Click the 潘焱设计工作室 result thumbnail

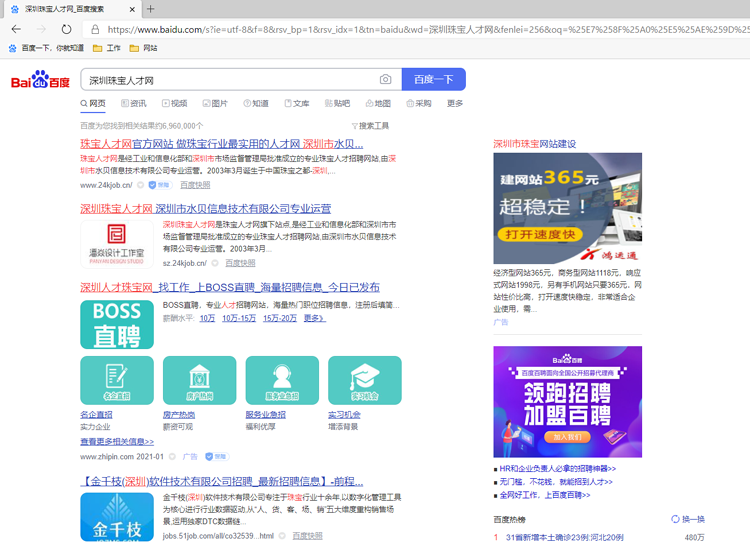click(x=117, y=244)
